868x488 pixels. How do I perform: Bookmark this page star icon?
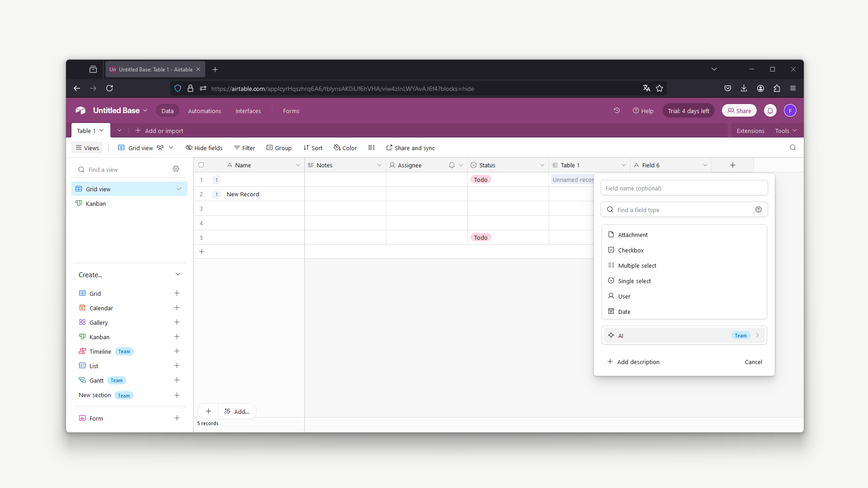point(659,88)
